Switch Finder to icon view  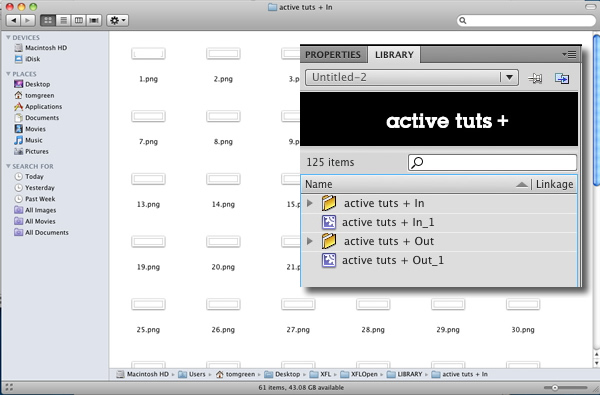[48, 20]
